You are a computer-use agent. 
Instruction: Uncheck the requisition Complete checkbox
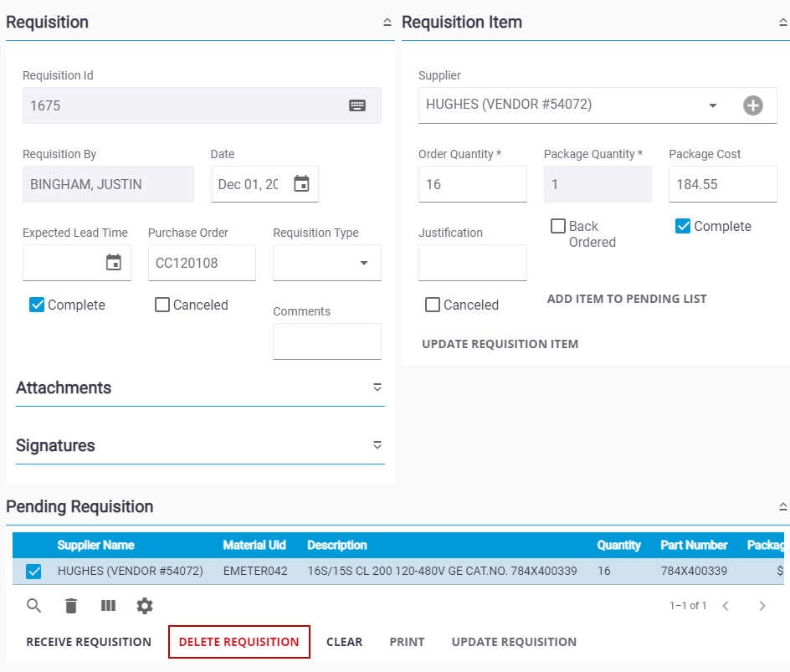[37, 305]
